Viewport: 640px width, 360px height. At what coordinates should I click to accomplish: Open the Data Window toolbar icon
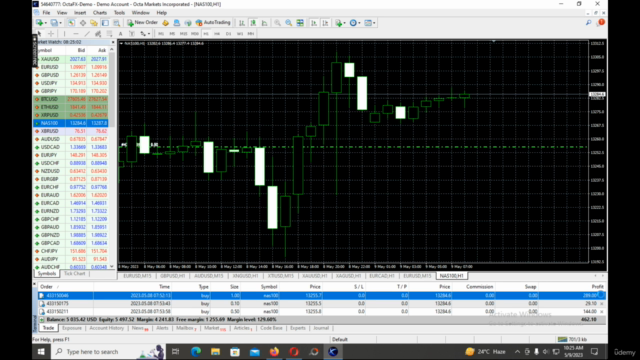tap(82, 23)
